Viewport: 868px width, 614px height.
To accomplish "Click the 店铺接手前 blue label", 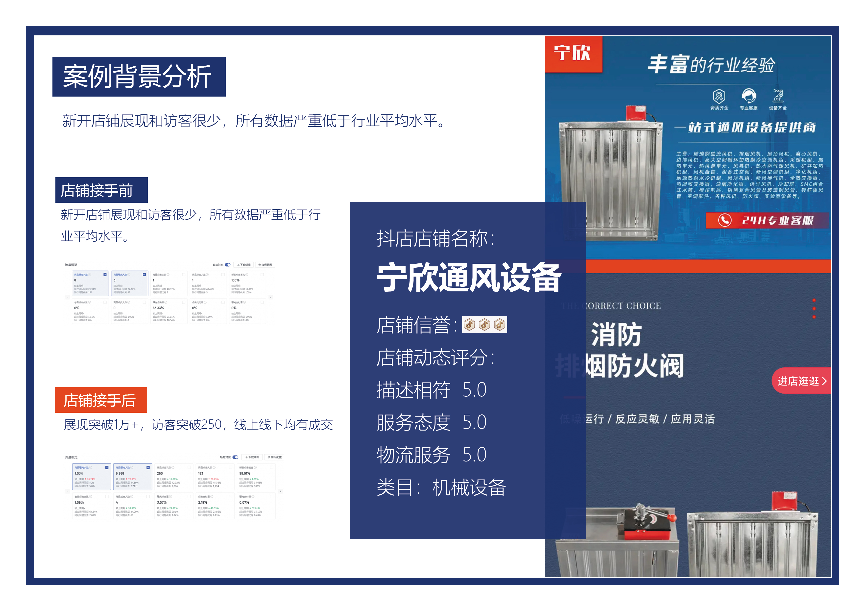I will [x=101, y=190].
